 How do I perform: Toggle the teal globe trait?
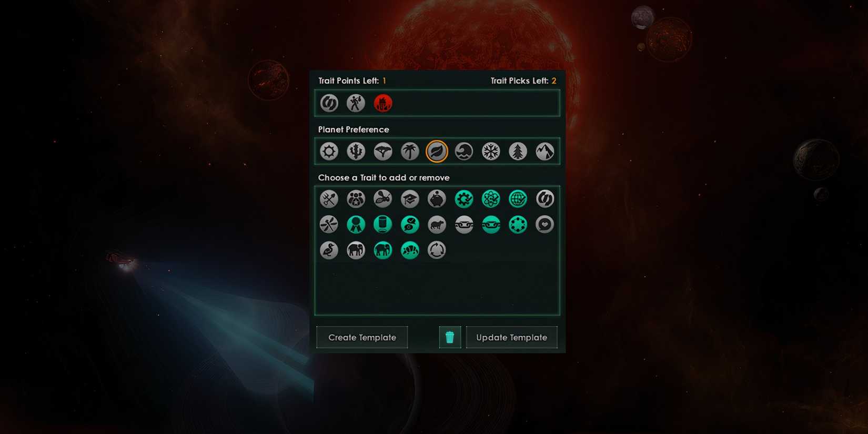coord(518,199)
